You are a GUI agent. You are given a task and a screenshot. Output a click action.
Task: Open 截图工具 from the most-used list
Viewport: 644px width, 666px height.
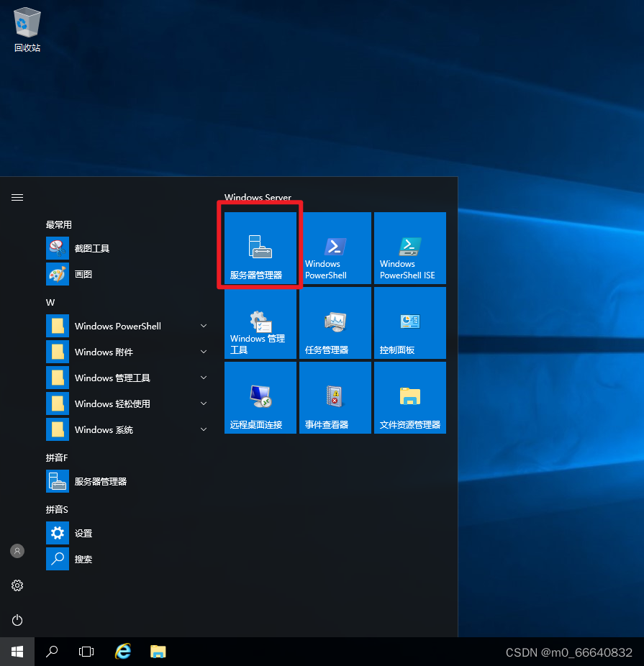click(127, 248)
